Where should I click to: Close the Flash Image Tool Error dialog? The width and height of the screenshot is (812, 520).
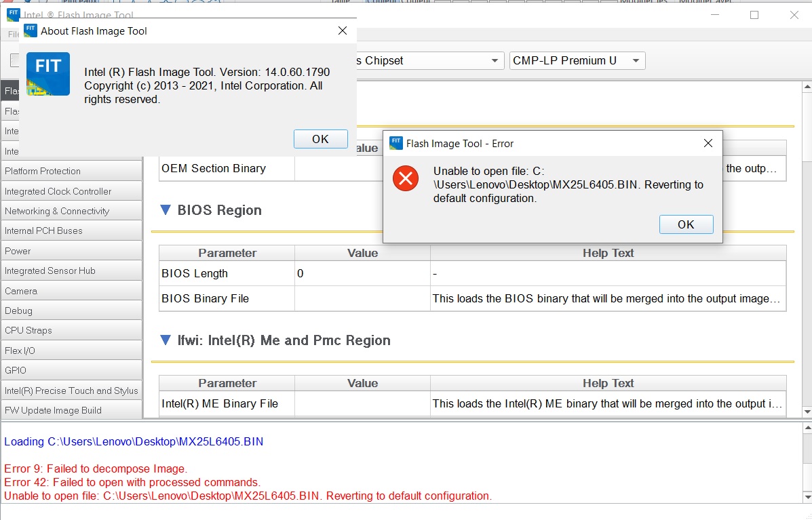(708, 143)
